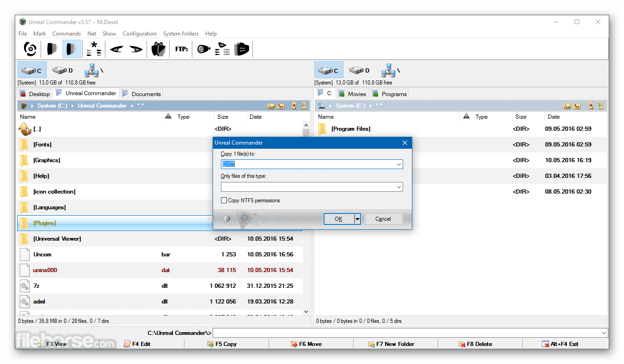Click the left-facing eye icon in the toolbar
This screenshot has width=624, height=364.
click(x=116, y=49)
